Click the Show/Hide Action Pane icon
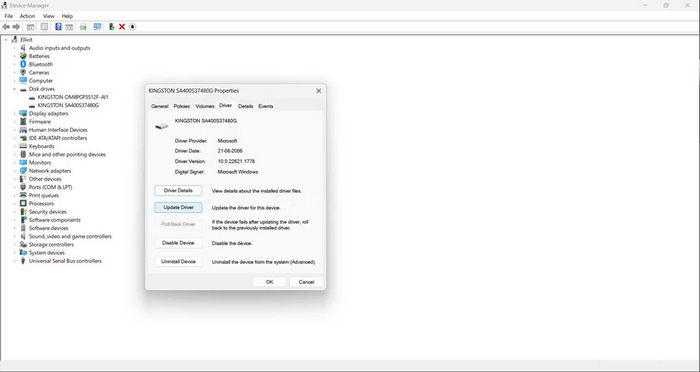This screenshot has width=700, height=372. (69, 27)
